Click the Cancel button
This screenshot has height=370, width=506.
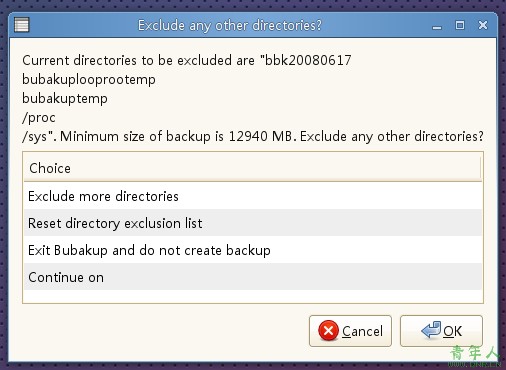tap(350, 331)
